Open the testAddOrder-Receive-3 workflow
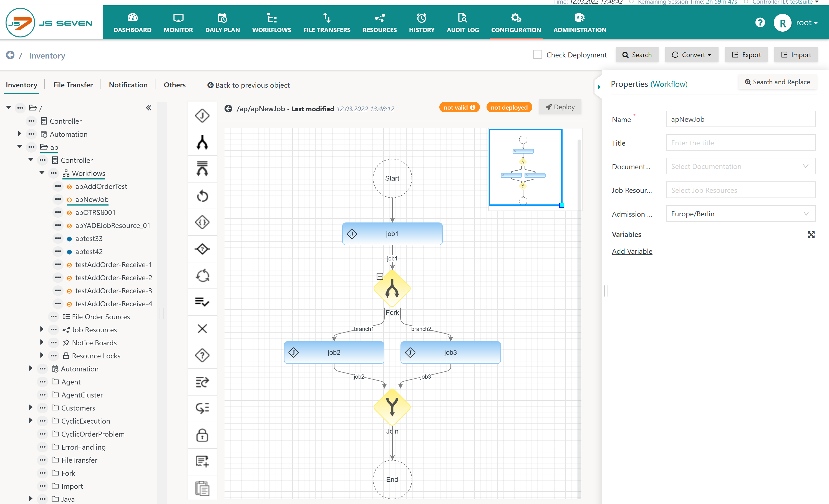Viewport: 829px width, 504px height. click(x=114, y=291)
